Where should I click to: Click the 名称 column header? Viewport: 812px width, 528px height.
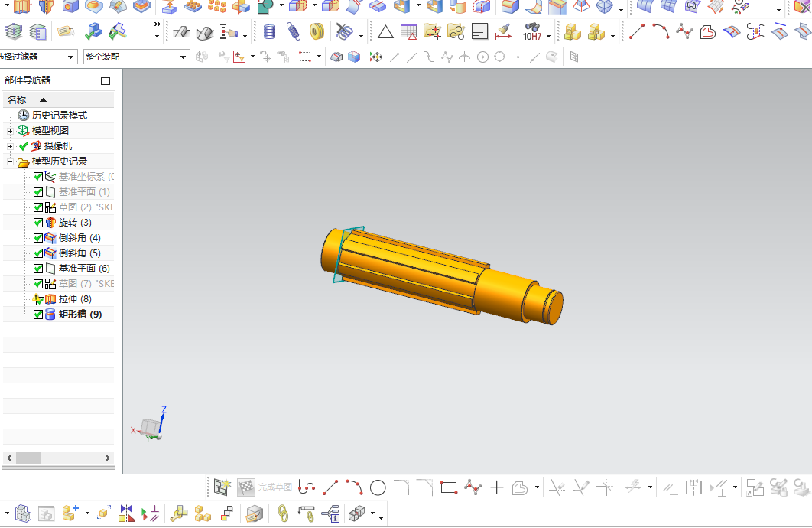click(x=58, y=100)
